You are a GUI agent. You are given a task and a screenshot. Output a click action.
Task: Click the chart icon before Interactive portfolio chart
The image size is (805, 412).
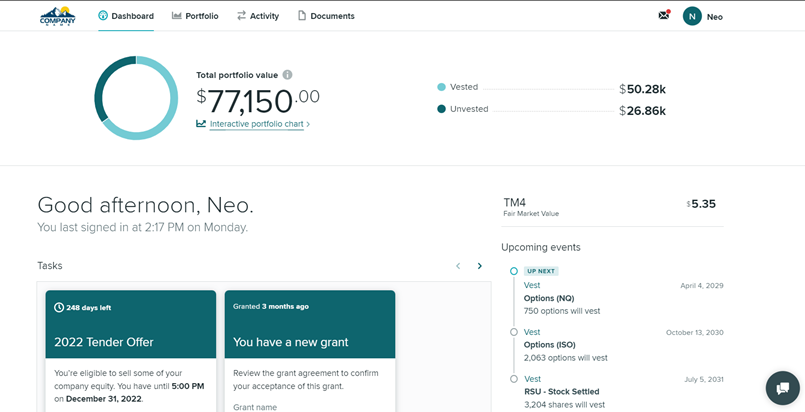(x=201, y=124)
